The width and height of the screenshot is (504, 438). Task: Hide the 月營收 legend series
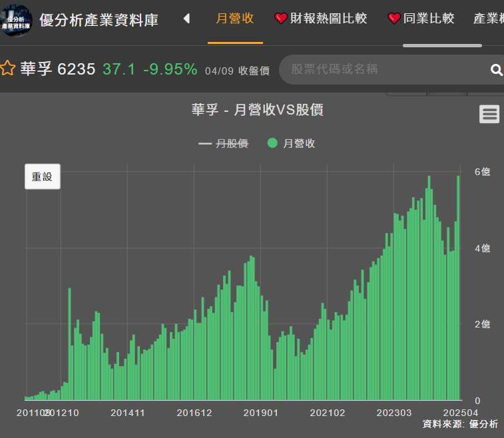pos(292,143)
